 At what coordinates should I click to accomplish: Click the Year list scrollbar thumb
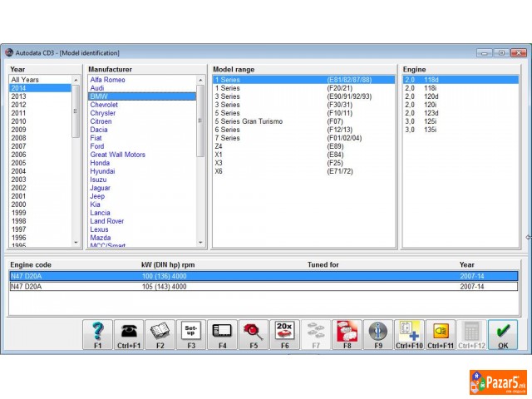[76, 111]
